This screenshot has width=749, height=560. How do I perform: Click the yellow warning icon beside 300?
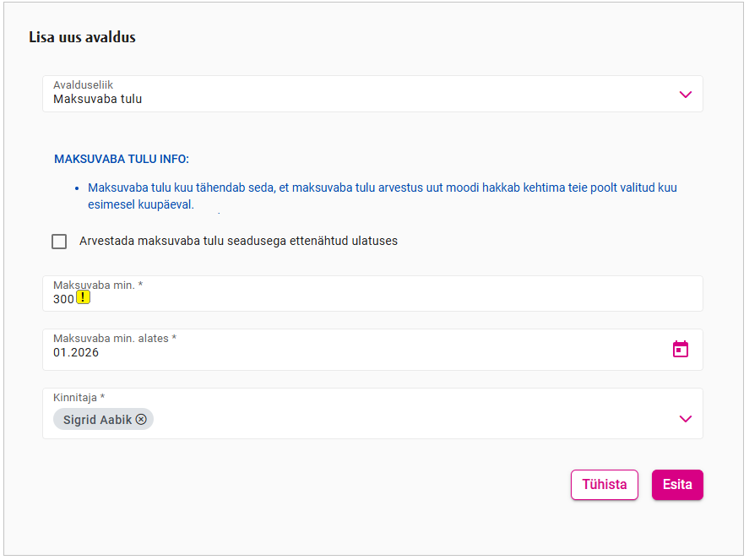pos(83,297)
